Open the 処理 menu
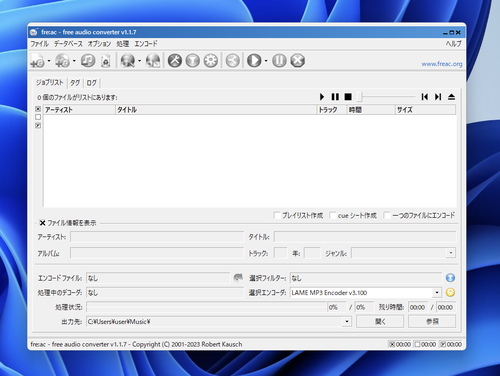Viewport: 500px width, 376px height. click(x=123, y=44)
